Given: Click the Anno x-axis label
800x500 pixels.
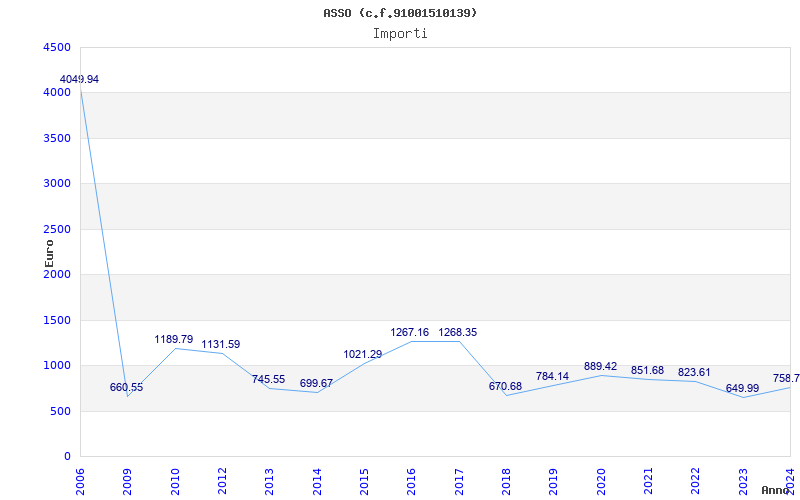Looking at the screenshot, I should [x=777, y=490].
